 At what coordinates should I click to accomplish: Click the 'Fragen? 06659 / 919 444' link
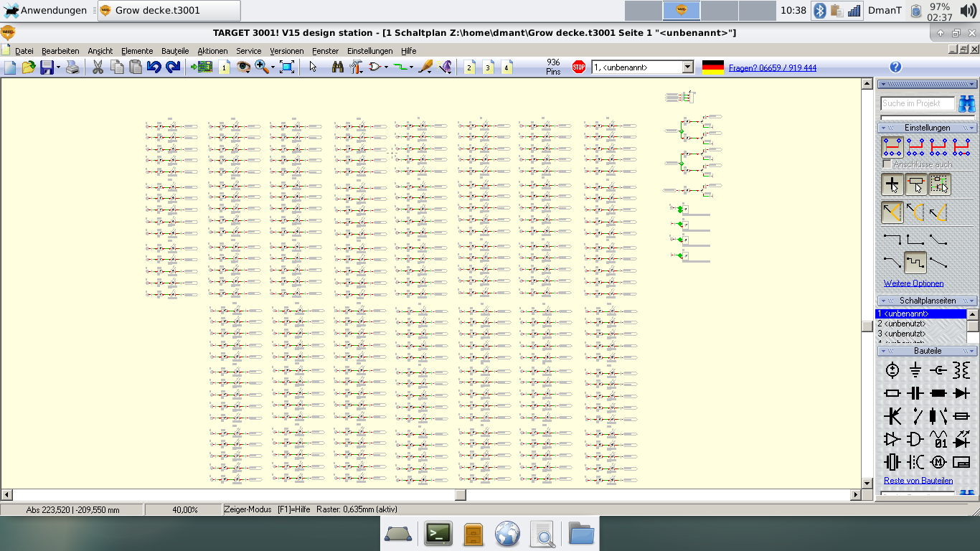coord(773,68)
